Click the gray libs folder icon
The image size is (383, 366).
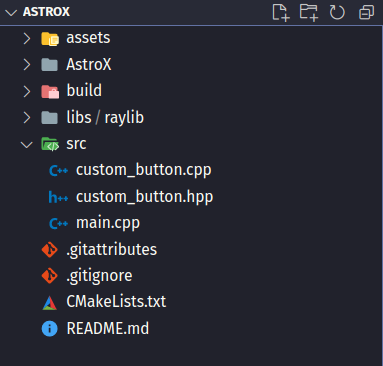[x=50, y=118]
